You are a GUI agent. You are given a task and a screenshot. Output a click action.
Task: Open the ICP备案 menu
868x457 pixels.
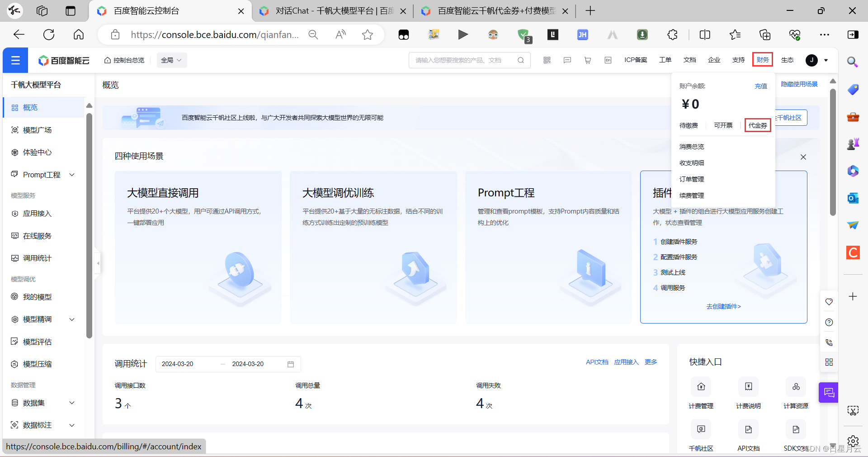click(x=636, y=60)
